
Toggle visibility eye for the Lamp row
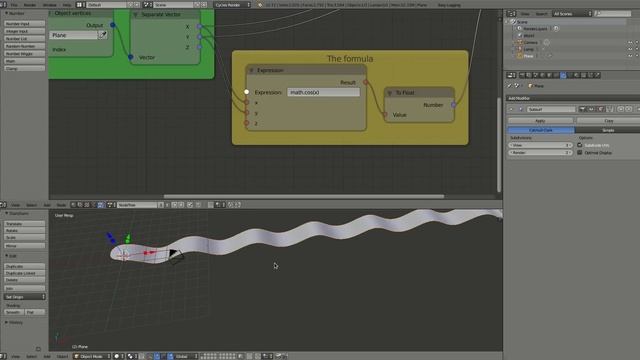point(630,49)
